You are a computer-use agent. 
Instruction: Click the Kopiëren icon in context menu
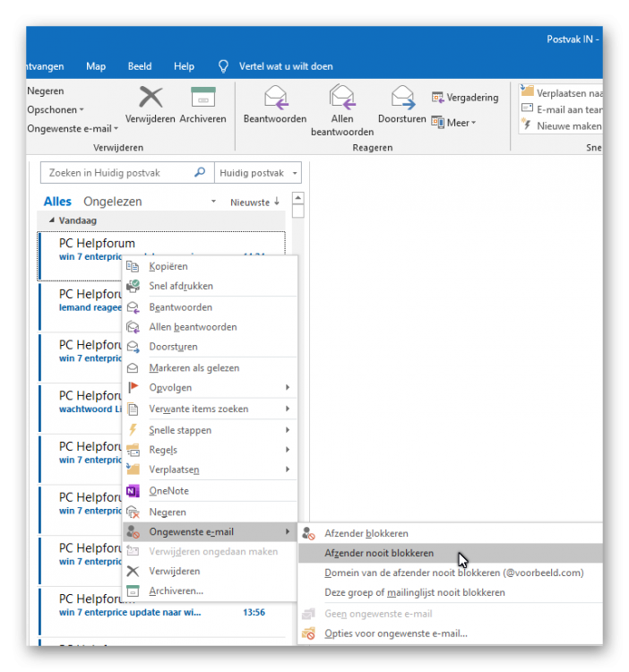[133, 267]
